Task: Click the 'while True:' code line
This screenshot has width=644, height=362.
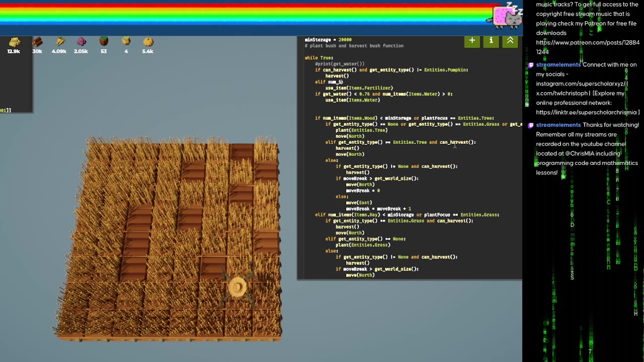Action: [x=319, y=58]
